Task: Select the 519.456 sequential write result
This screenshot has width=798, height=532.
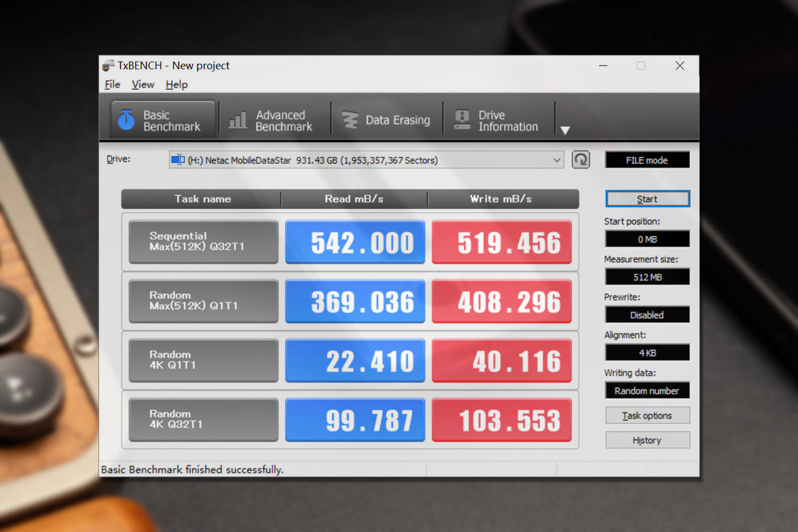Action: tap(502, 242)
